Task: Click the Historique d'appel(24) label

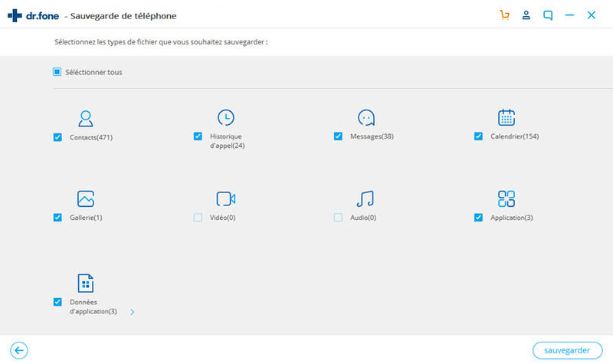Action: tap(227, 141)
